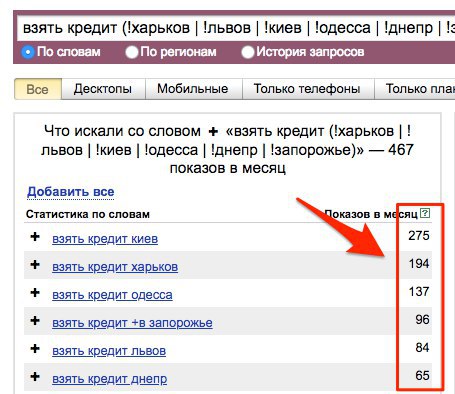Screen dimensions: 455x394
Task: Click the 96 impressions value
Action: pyautogui.click(x=422, y=320)
